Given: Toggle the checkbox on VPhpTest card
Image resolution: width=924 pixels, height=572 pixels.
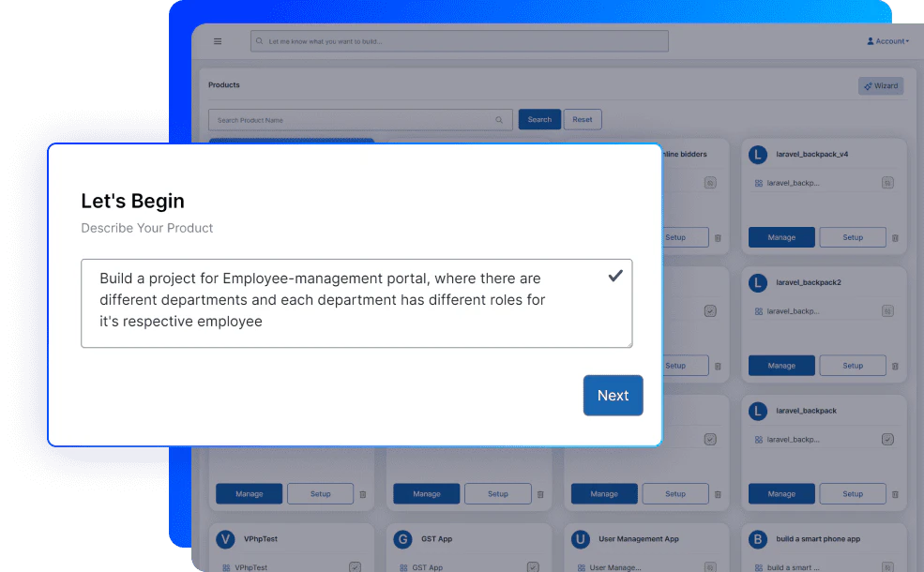Looking at the screenshot, I should 355,566.
